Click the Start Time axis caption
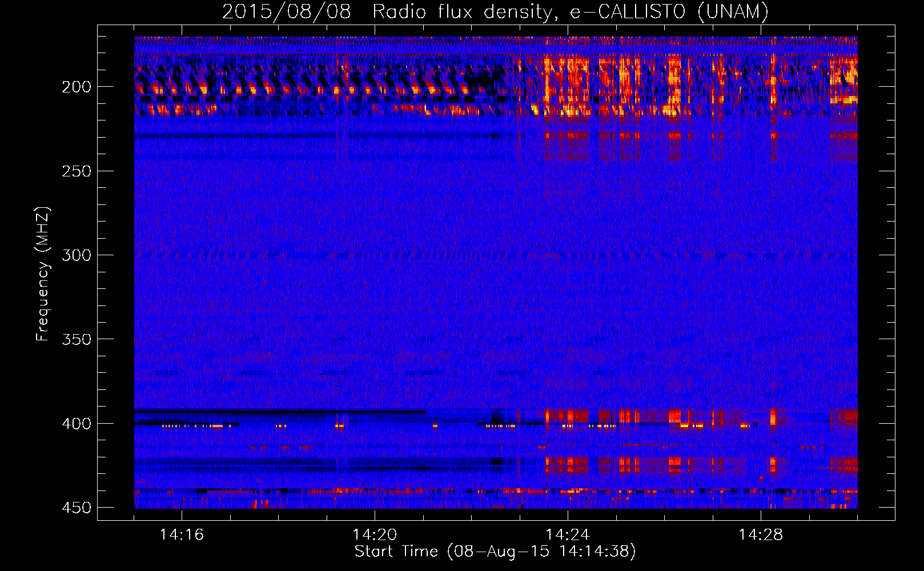This screenshot has height=571, width=924. tap(495, 552)
